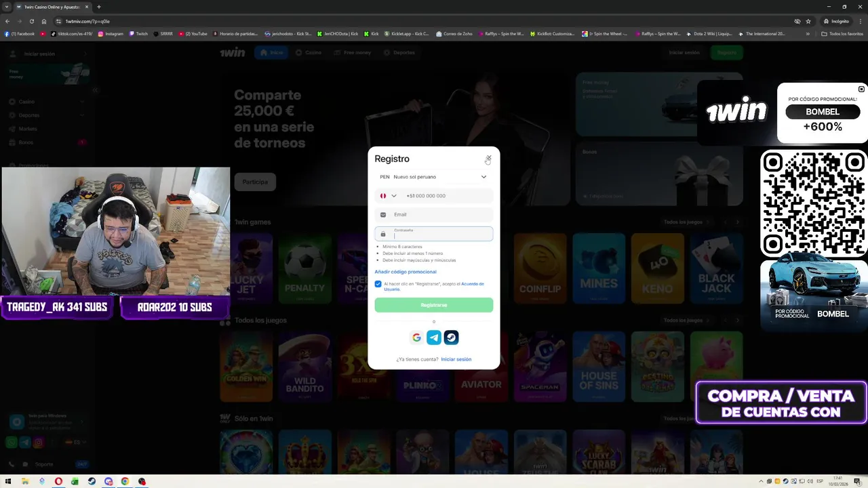Close the Registro dialog with the X
This screenshot has width=868, height=488.
pos(488,158)
